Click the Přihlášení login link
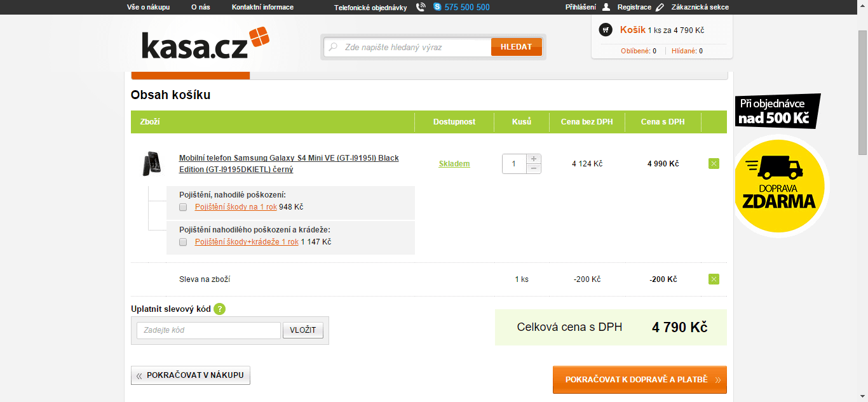The width and height of the screenshot is (868, 402). coord(581,7)
